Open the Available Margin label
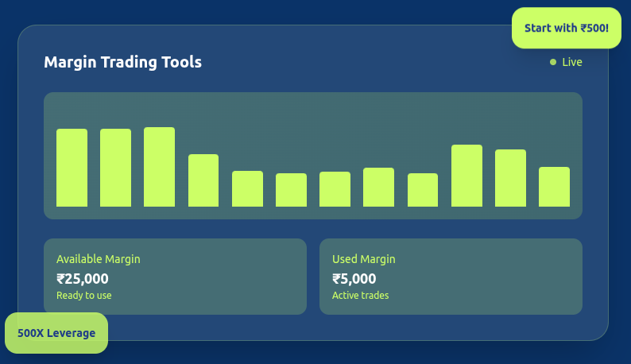631x364 pixels. [x=98, y=259]
